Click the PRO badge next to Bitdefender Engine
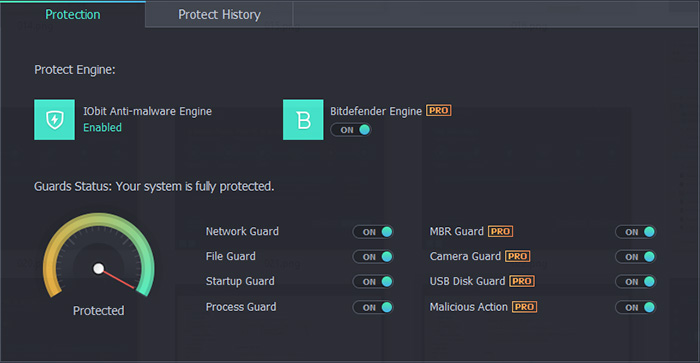Screen dimensions: 700x363 pyautogui.click(x=438, y=110)
